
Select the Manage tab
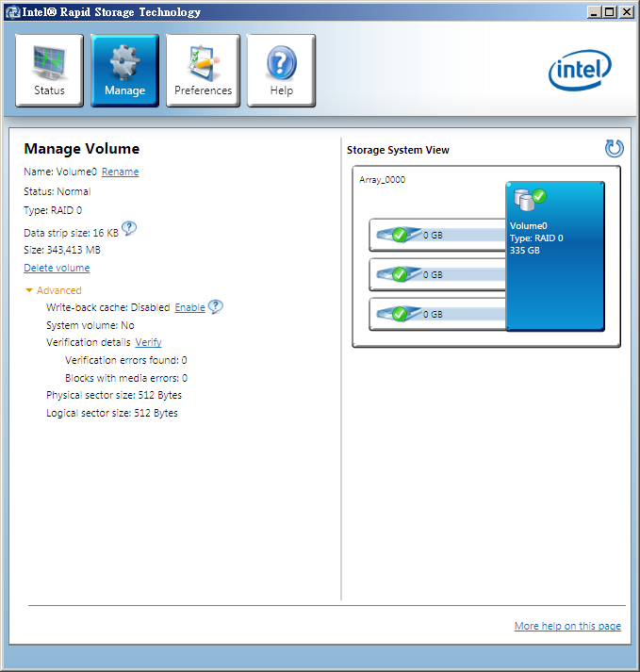pyautogui.click(x=124, y=71)
